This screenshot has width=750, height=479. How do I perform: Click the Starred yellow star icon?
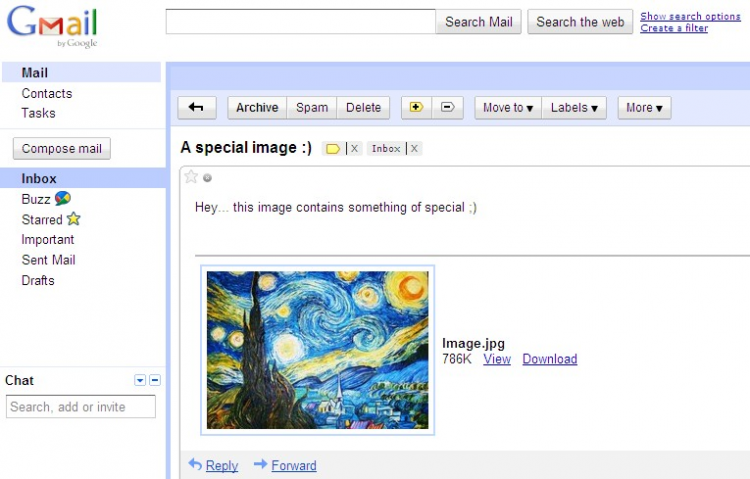[74, 219]
